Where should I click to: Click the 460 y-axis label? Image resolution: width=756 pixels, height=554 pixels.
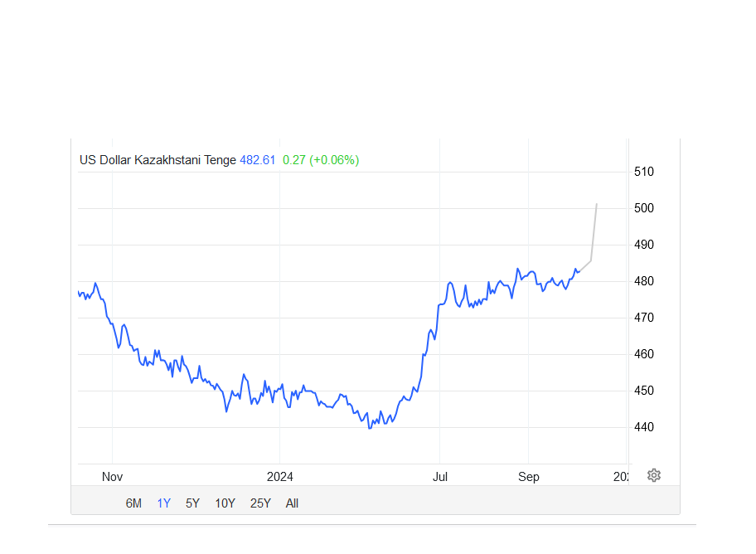[x=643, y=354]
